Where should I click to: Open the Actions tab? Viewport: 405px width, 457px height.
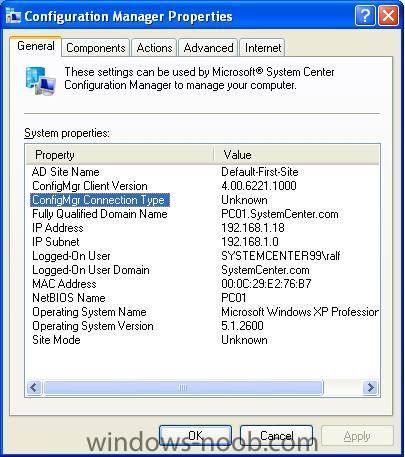click(154, 48)
